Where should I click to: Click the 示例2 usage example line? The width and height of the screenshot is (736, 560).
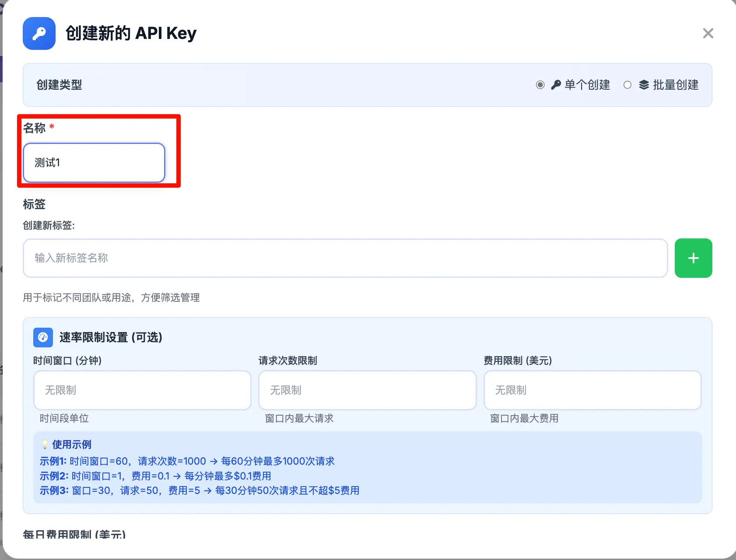pos(155,476)
